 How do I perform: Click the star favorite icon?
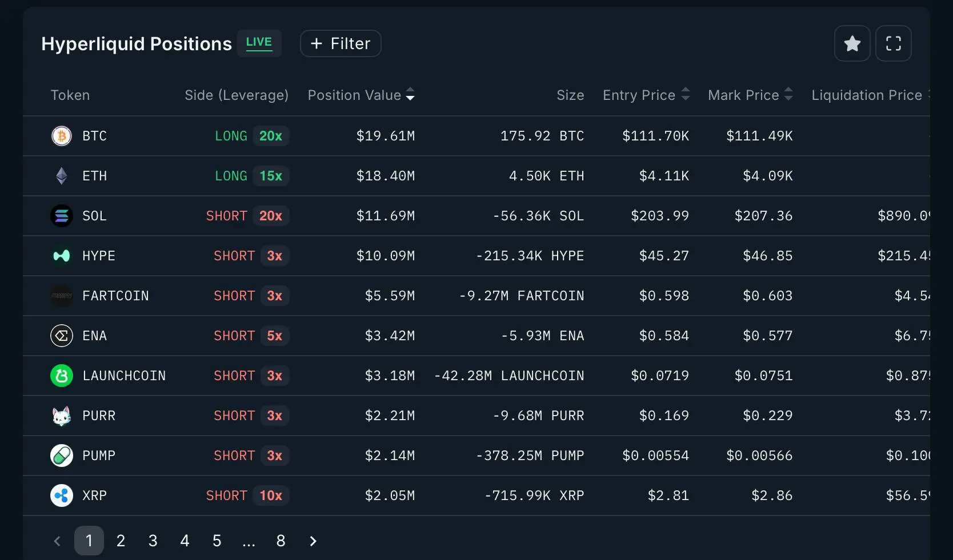tap(852, 43)
